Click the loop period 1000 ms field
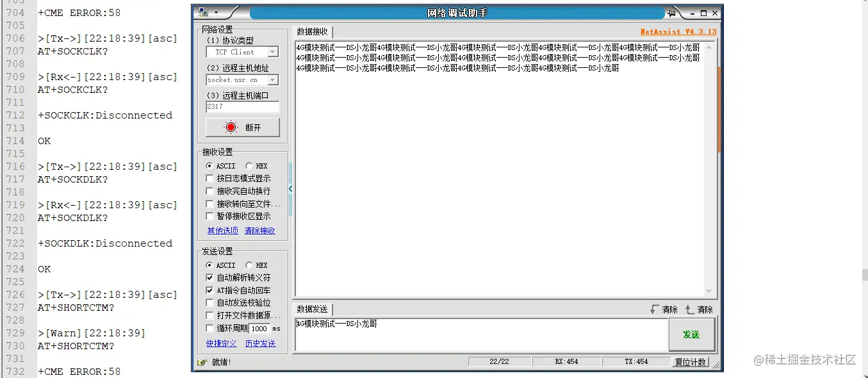The height and width of the screenshot is (378, 868). click(x=259, y=329)
